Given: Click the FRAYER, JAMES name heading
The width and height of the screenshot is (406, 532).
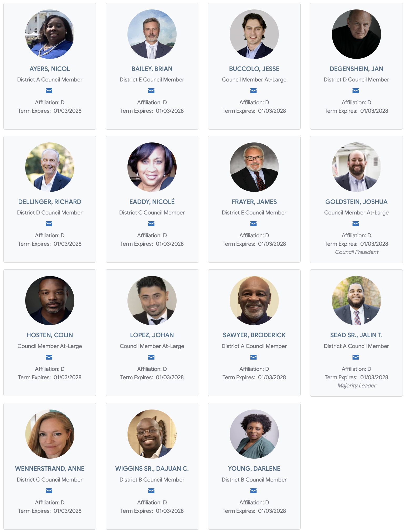Looking at the screenshot, I should (254, 202).
